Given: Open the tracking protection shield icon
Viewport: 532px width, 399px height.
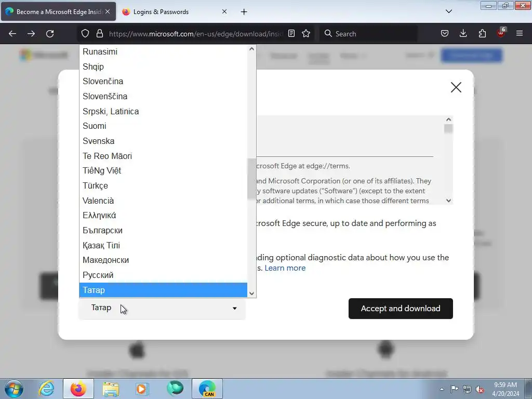Looking at the screenshot, I should point(85,34).
